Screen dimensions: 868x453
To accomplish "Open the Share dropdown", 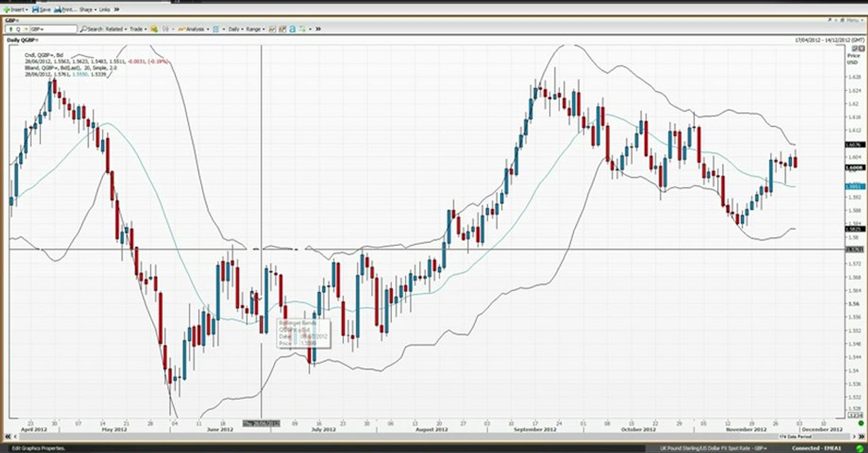I will pyautogui.click(x=87, y=10).
